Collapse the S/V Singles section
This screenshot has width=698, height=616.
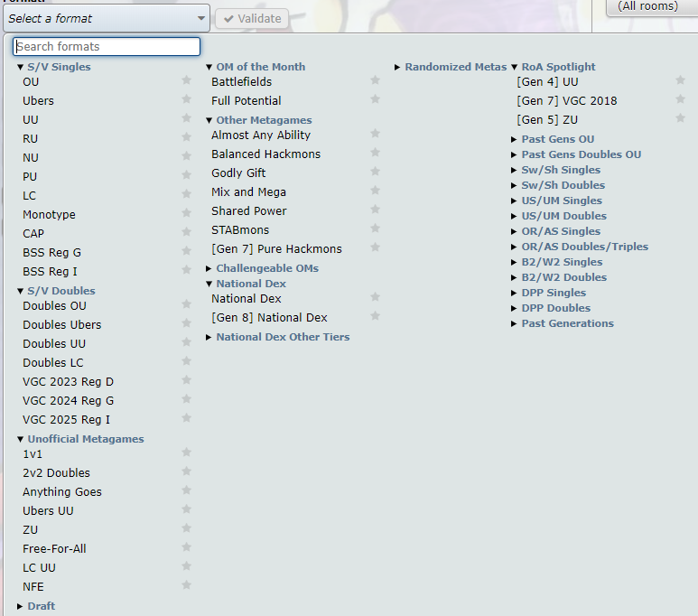point(54,67)
